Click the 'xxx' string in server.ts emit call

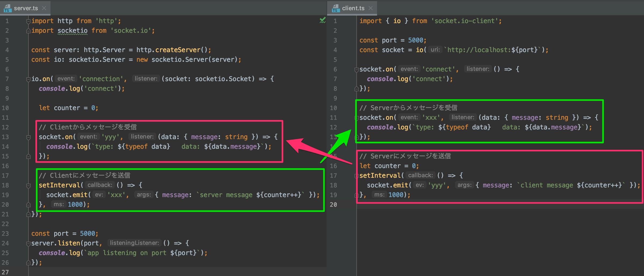point(116,195)
